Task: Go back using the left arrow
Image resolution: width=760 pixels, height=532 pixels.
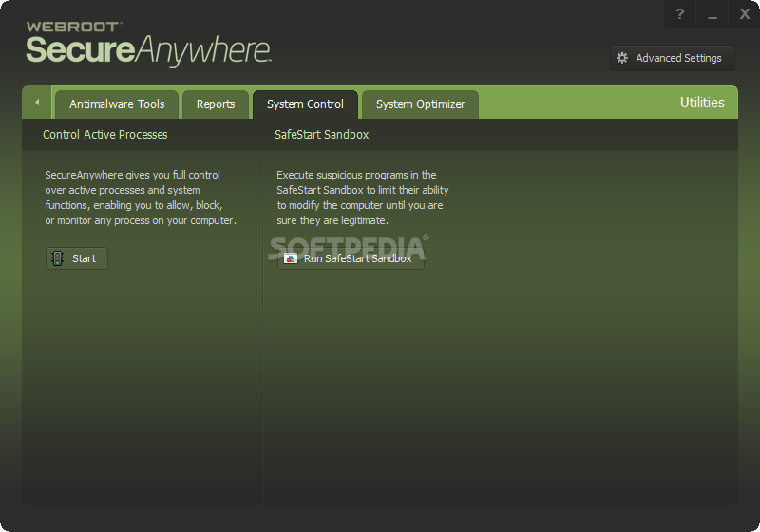Action: [x=37, y=103]
